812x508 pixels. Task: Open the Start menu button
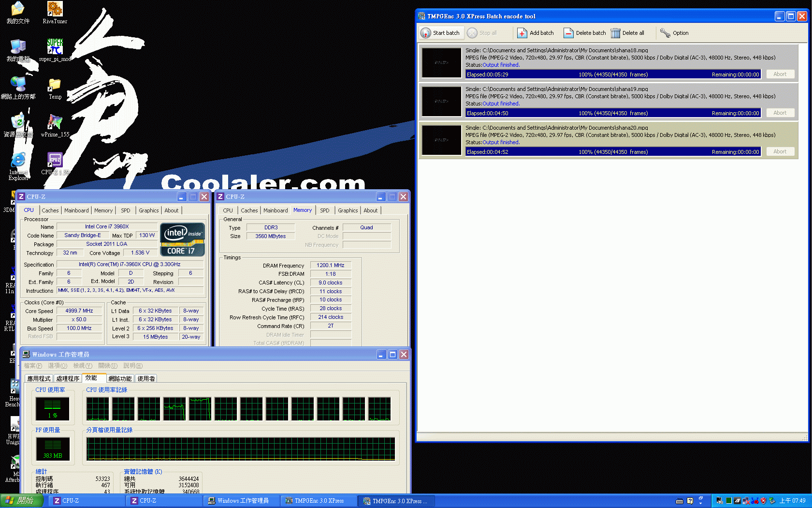click(21, 501)
